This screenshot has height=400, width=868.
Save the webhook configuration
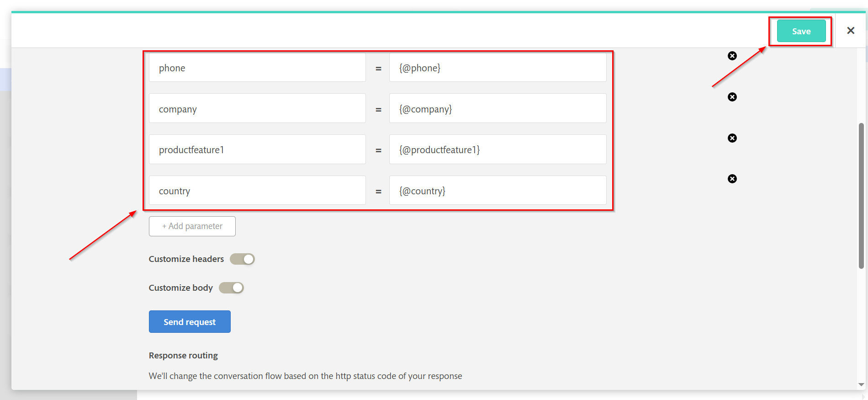click(x=801, y=31)
